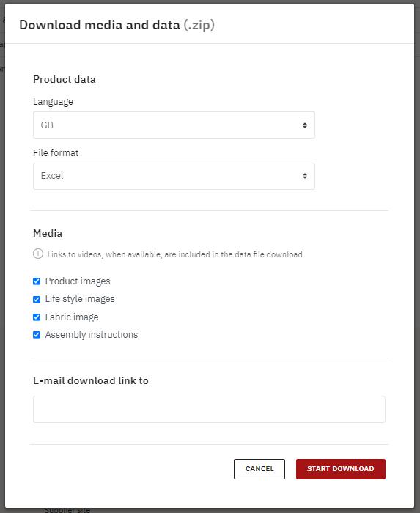The height and width of the screenshot is (513, 420).
Task: Open the Language dropdown showing GB
Action: coord(174,125)
